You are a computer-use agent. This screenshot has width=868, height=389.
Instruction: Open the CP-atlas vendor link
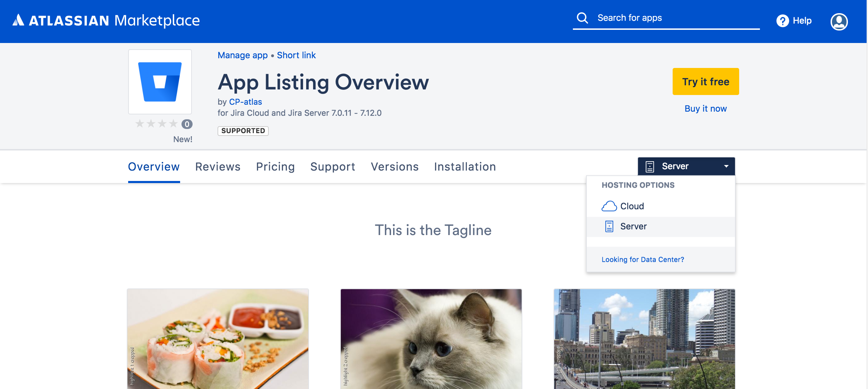click(x=245, y=102)
